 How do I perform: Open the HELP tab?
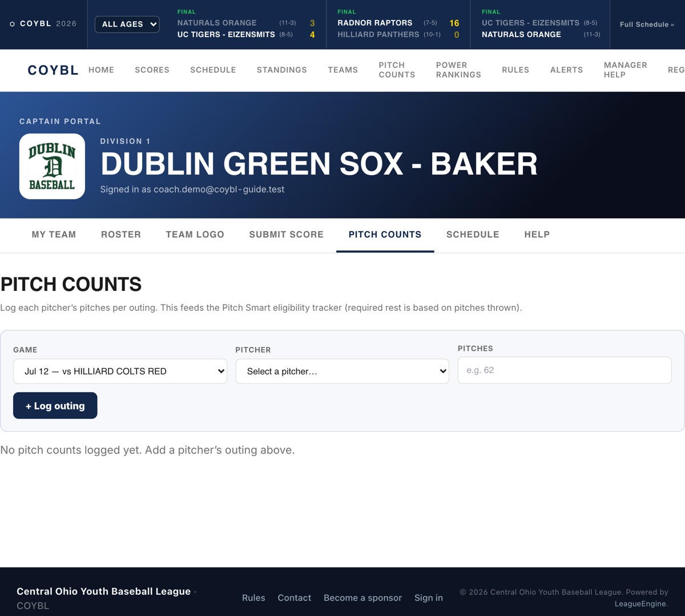(537, 234)
